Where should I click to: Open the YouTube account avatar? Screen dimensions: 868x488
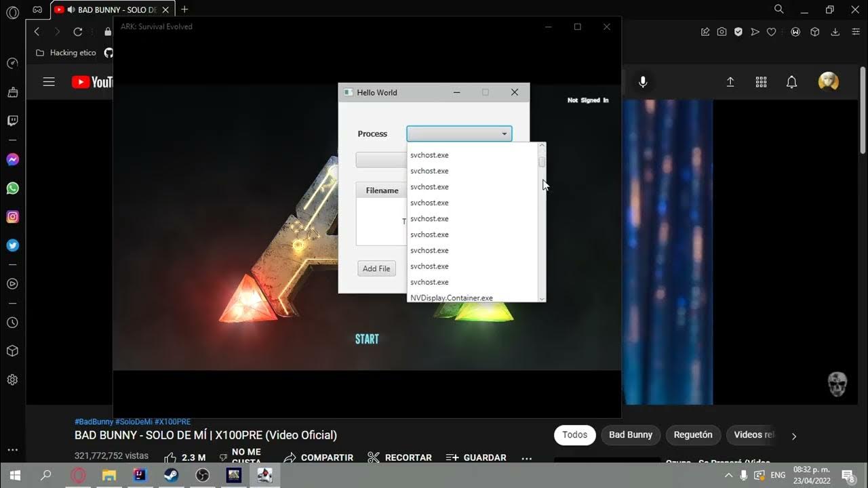(829, 82)
